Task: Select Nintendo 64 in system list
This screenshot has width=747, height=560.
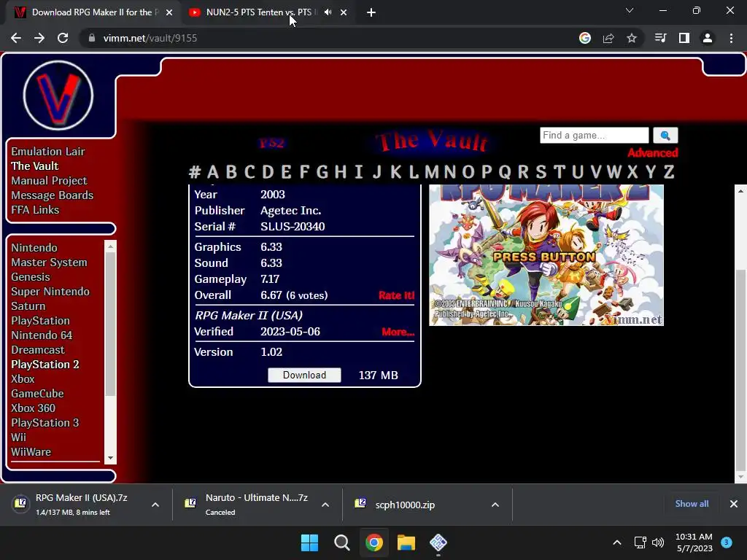Action: (x=42, y=335)
